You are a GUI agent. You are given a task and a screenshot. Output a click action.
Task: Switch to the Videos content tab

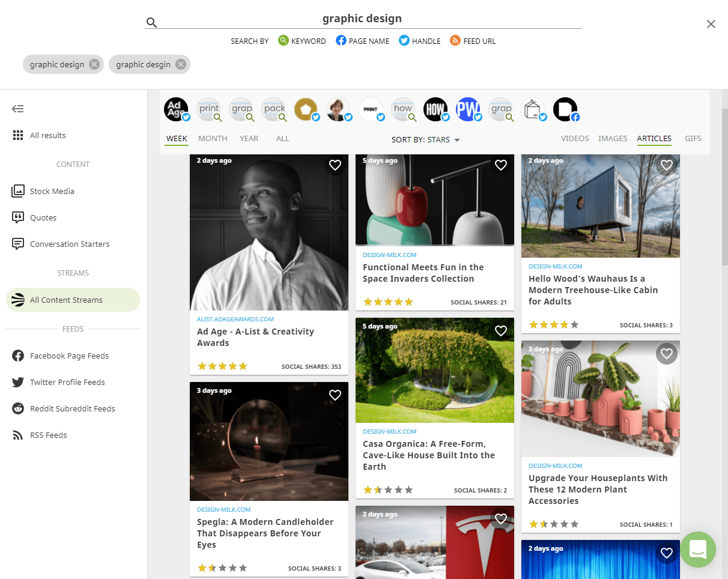pos(574,139)
